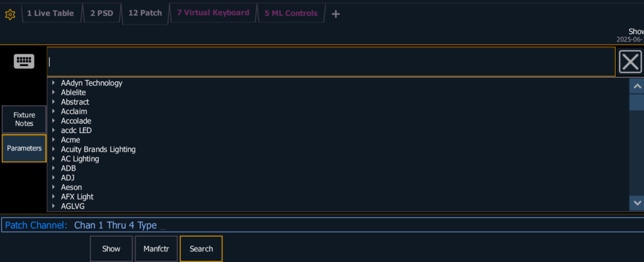Expand the Acclaim manufacturer arrow
Image resolution: width=644 pixels, height=262 pixels.
coord(54,111)
